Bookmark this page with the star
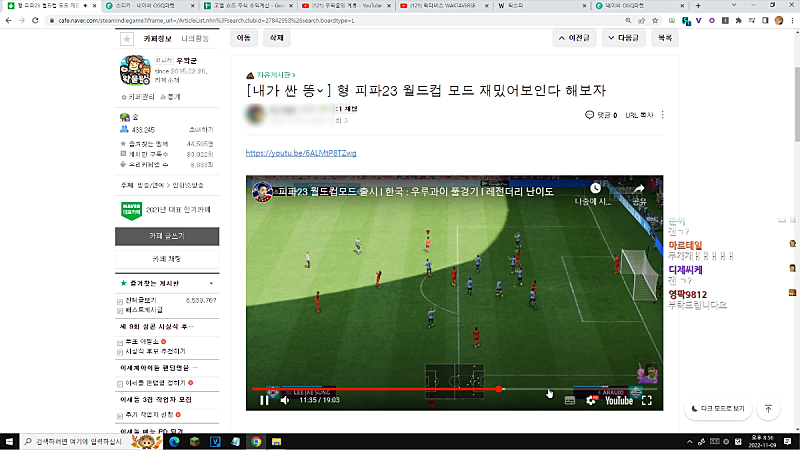 coord(655,20)
